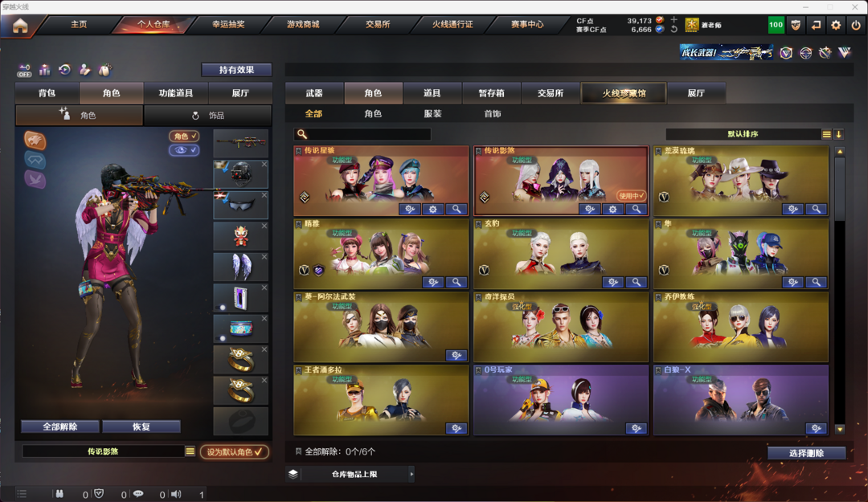Open the replay history icon

[x=65, y=70]
